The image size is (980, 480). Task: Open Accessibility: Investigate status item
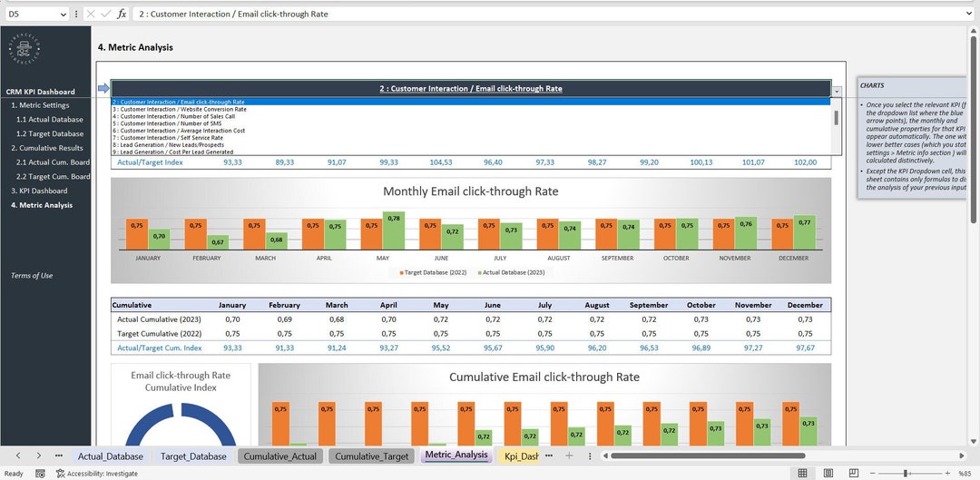97,474
